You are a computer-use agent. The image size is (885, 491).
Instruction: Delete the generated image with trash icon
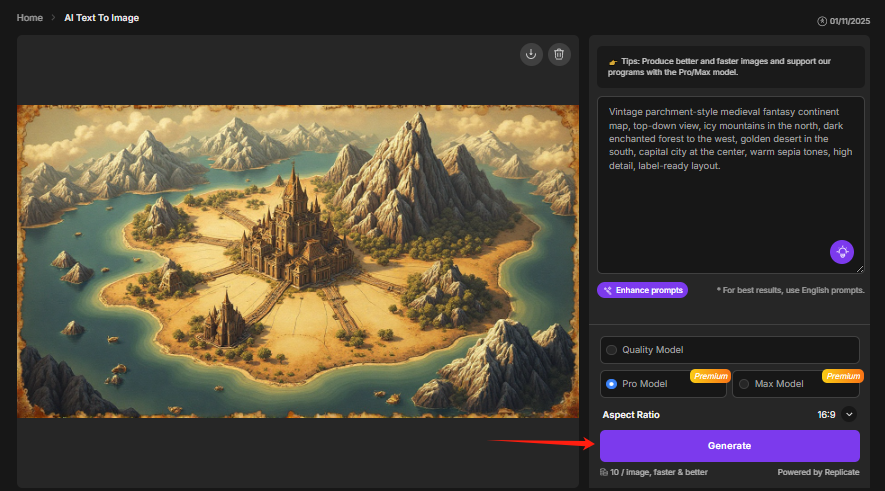coord(559,54)
